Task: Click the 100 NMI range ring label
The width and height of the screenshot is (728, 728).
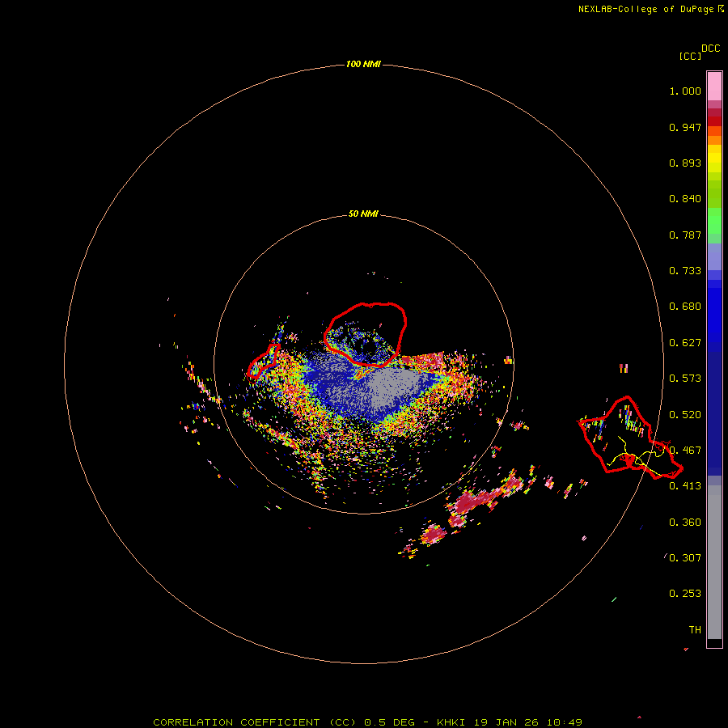Action: click(x=363, y=64)
